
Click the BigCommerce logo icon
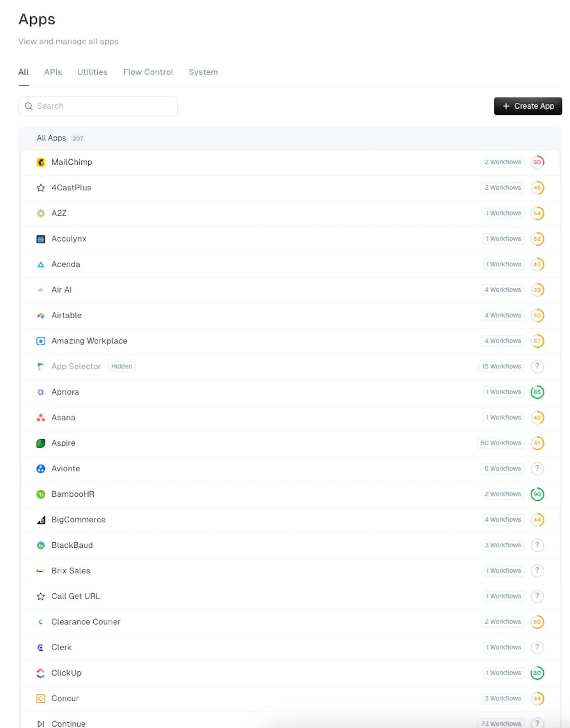point(41,520)
